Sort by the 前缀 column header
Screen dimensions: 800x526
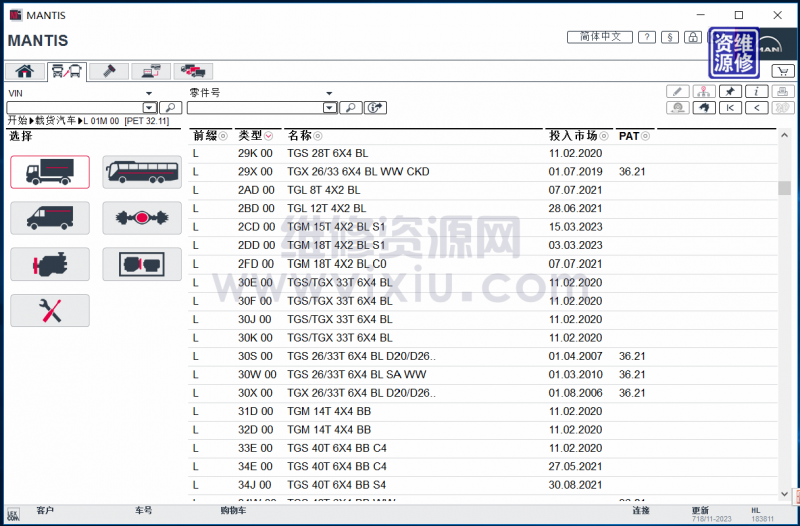click(210, 136)
